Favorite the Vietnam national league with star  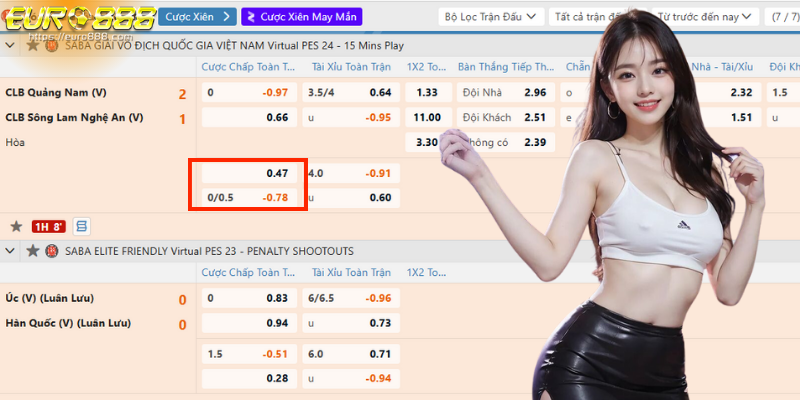[33, 46]
